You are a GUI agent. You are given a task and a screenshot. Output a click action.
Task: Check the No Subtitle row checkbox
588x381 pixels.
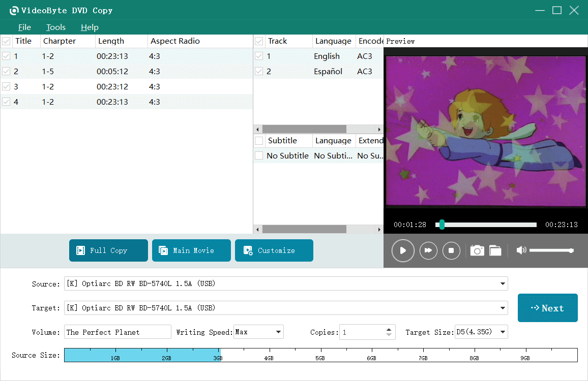pos(259,155)
